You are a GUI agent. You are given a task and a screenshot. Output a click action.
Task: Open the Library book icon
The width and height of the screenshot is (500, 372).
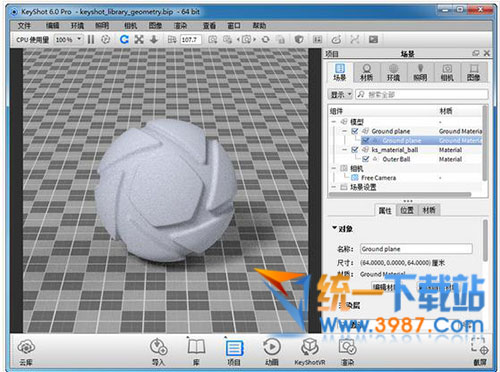point(196,352)
